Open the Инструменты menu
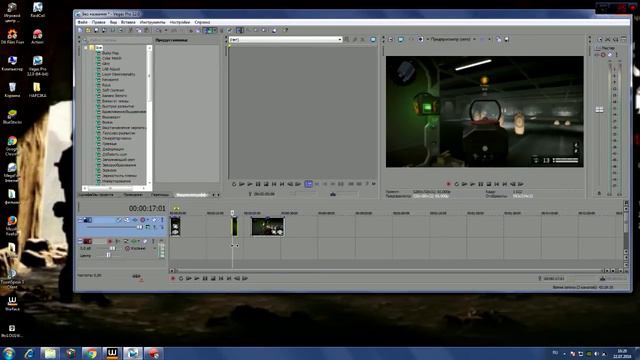This screenshot has width=640, height=360. pos(152,22)
